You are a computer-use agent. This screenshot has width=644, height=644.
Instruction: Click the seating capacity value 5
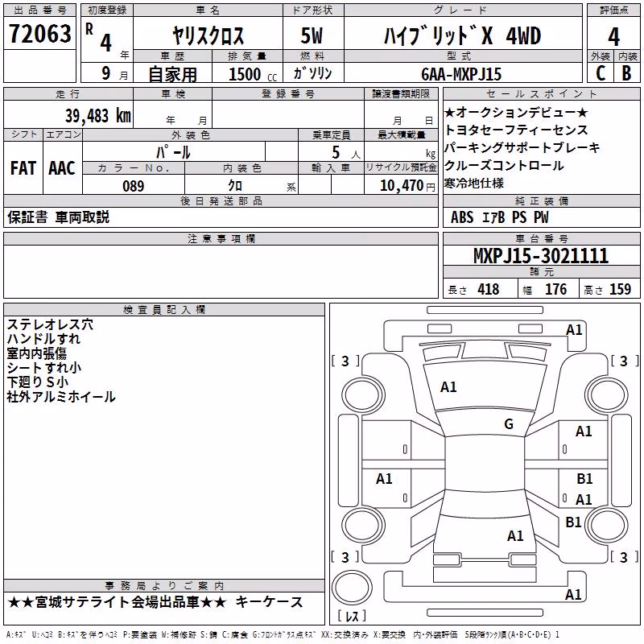pyautogui.click(x=336, y=152)
